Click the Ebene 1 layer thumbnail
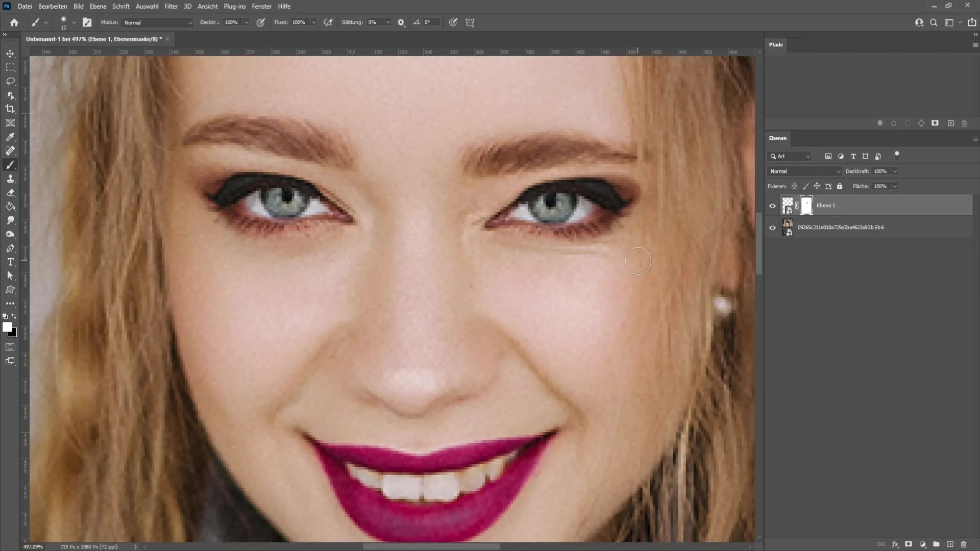980x551 pixels. (787, 205)
